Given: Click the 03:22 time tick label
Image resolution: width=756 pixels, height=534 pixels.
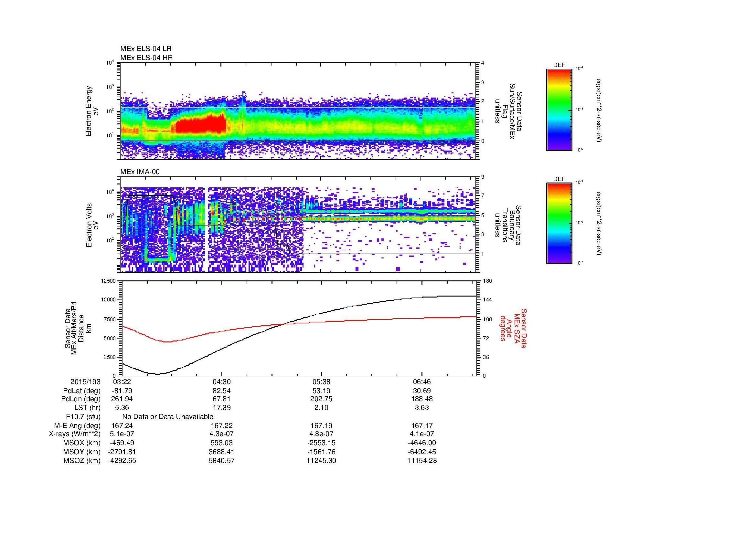Looking at the screenshot, I should (122, 382).
